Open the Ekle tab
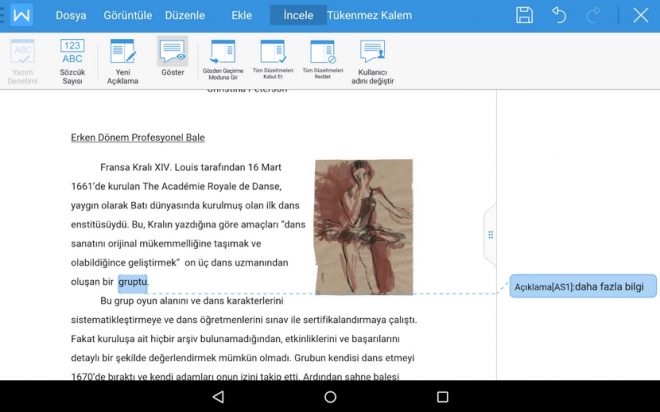 click(242, 16)
